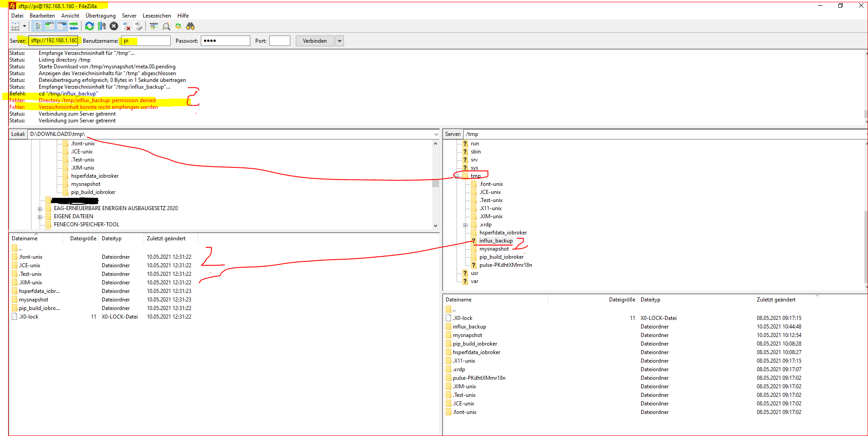Open the Ansicht menu

click(x=70, y=16)
